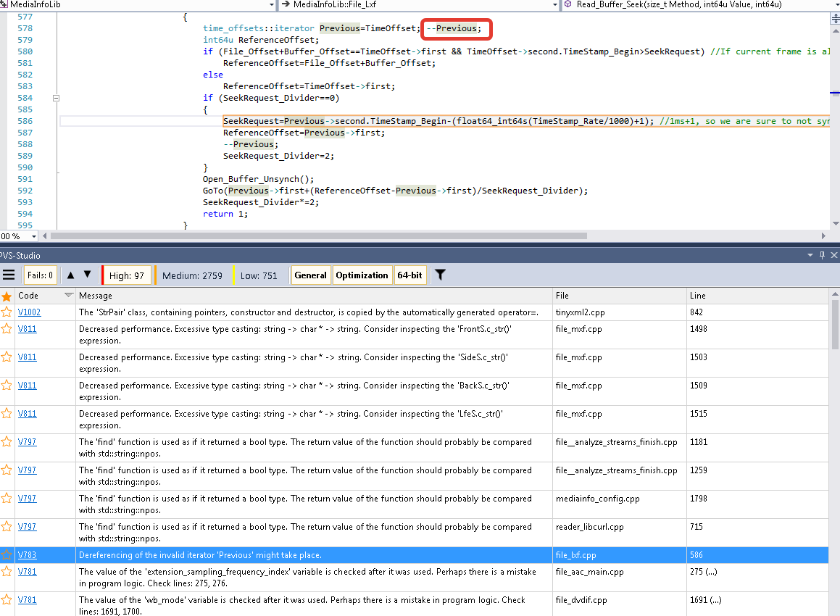Open V781 link for file_aac_main.cpp
Viewport: 840px width, 616px height.
tap(28, 572)
